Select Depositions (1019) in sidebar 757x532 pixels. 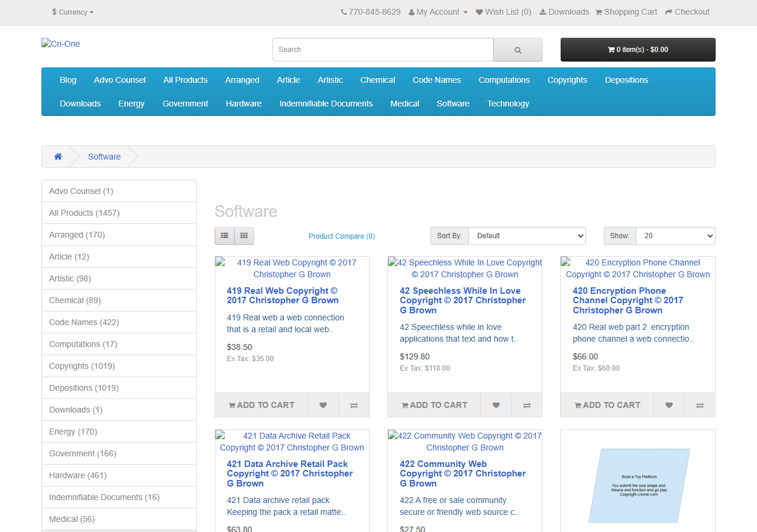(119, 388)
